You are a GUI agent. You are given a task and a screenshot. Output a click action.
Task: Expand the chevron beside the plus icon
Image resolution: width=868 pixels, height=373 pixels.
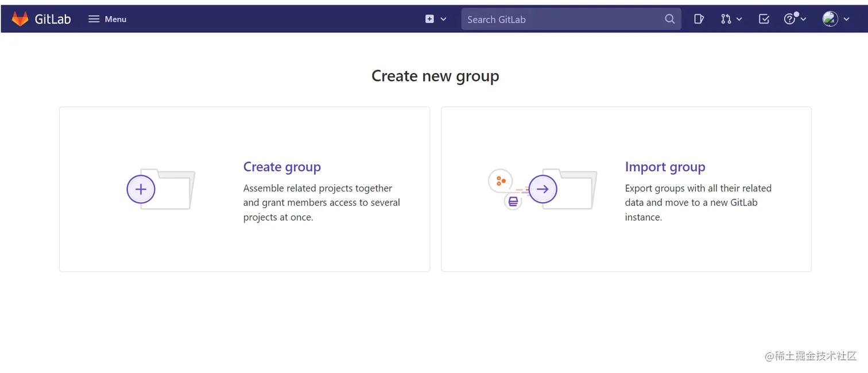coord(443,19)
